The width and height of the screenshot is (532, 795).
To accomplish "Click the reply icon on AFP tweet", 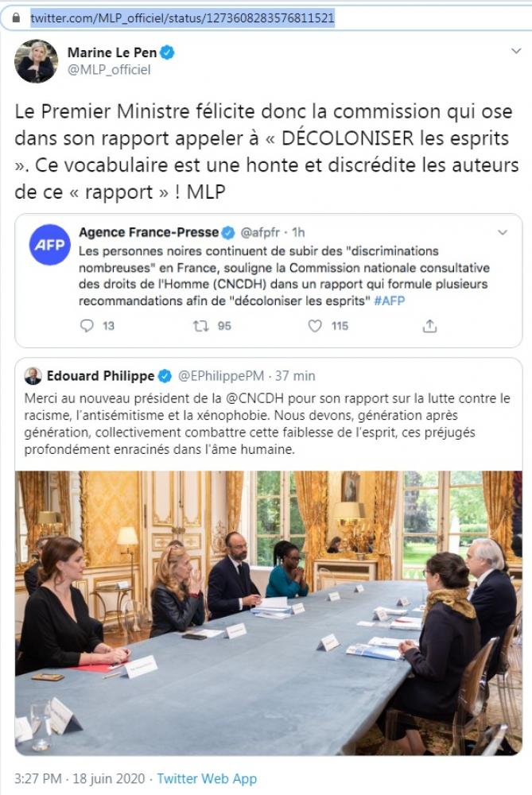I will 87,325.
